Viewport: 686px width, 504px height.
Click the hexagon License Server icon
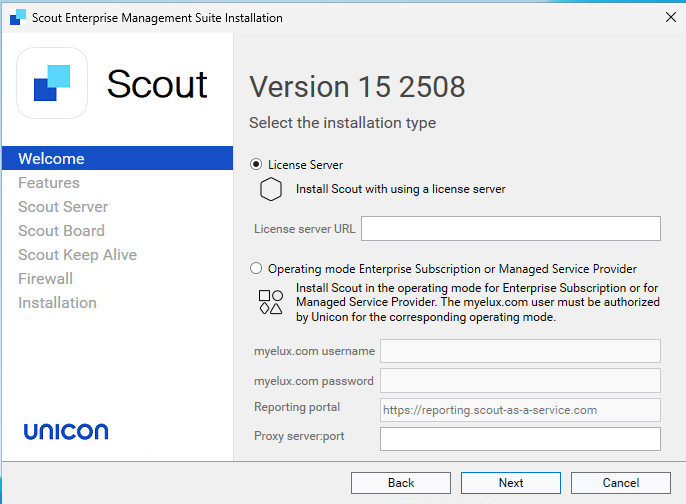click(271, 189)
